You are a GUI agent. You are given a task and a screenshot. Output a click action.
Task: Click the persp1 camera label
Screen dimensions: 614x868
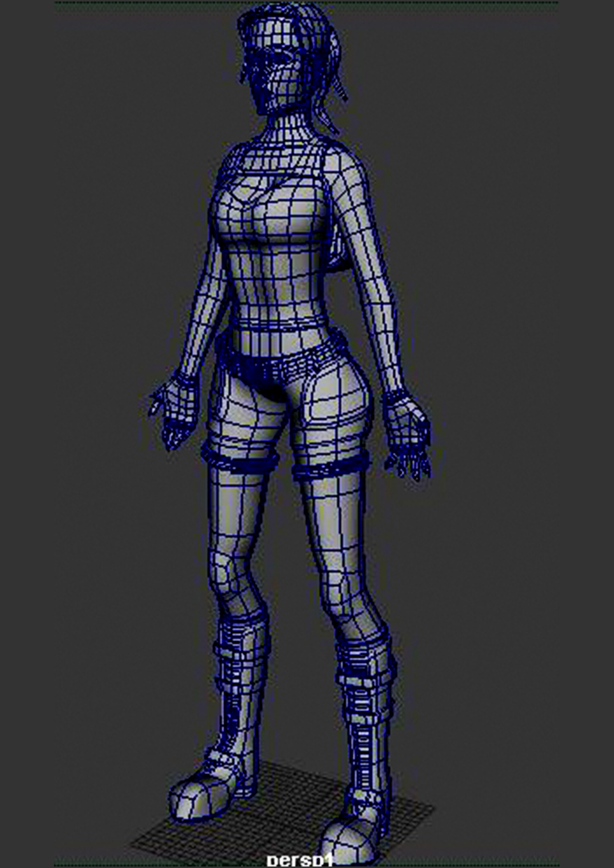point(300,860)
